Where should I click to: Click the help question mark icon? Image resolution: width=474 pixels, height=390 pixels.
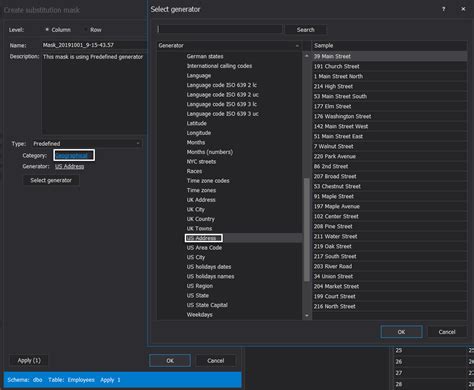pos(444,9)
